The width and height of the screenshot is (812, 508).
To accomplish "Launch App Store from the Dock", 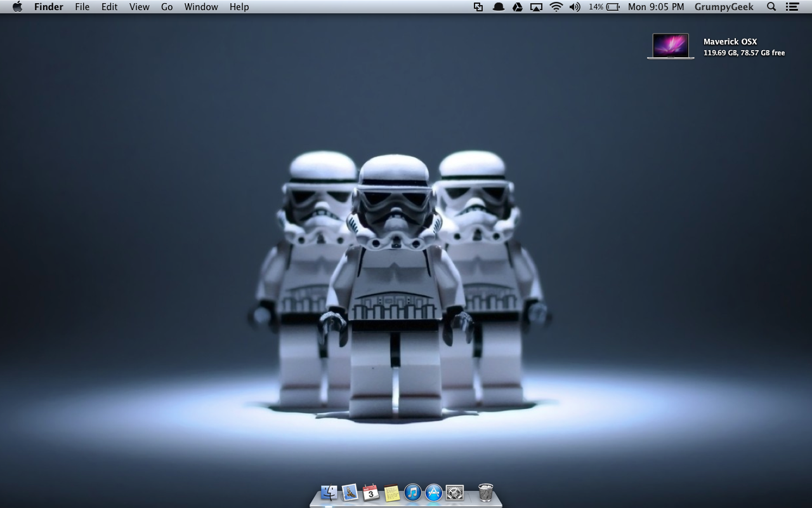I will (434, 492).
